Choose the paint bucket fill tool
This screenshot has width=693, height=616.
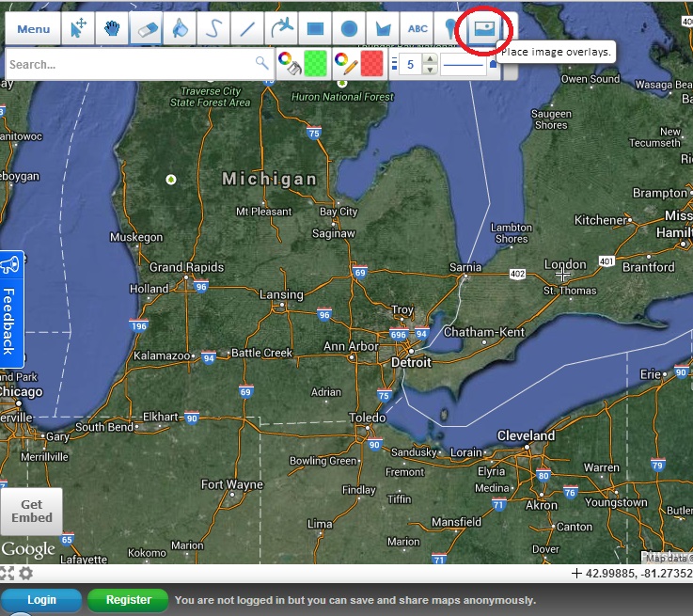(x=178, y=29)
